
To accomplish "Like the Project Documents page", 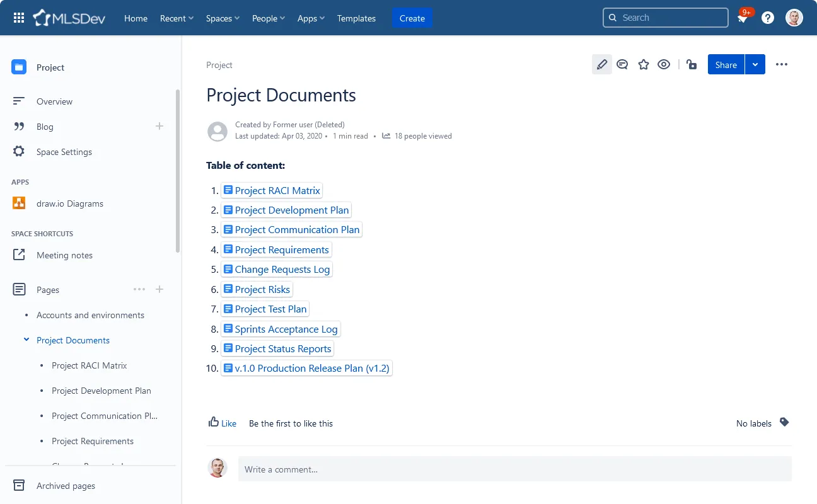I will click(222, 423).
